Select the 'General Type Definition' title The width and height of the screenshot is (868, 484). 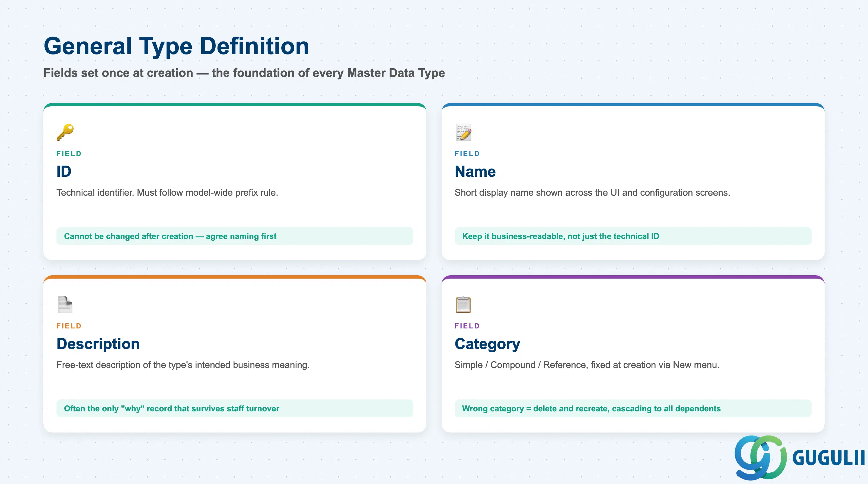tap(176, 46)
